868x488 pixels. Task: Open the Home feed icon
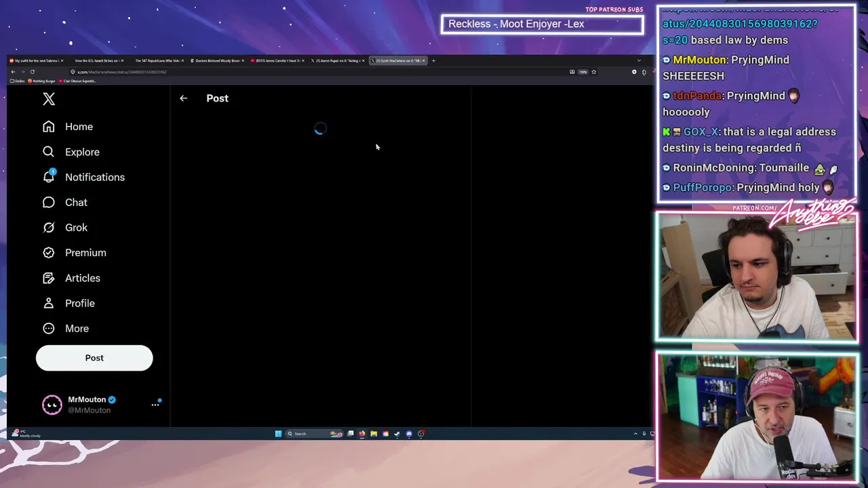pyautogui.click(x=49, y=127)
